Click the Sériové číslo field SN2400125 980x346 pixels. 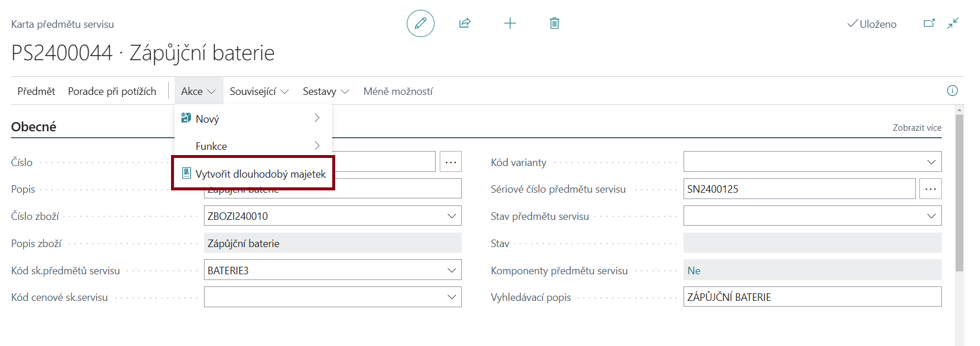pos(799,189)
